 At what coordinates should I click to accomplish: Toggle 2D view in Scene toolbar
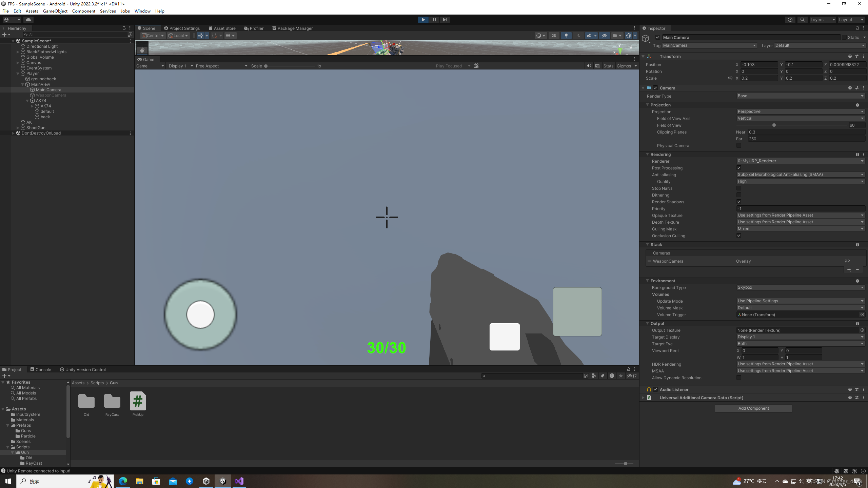[x=554, y=36]
